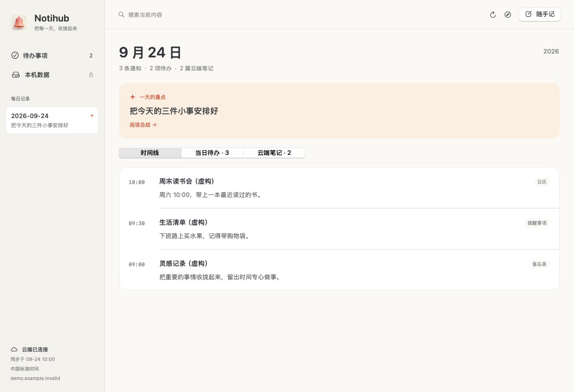Open the compass explore icon
The width and height of the screenshot is (574, 392).
[x=508, y=15]
